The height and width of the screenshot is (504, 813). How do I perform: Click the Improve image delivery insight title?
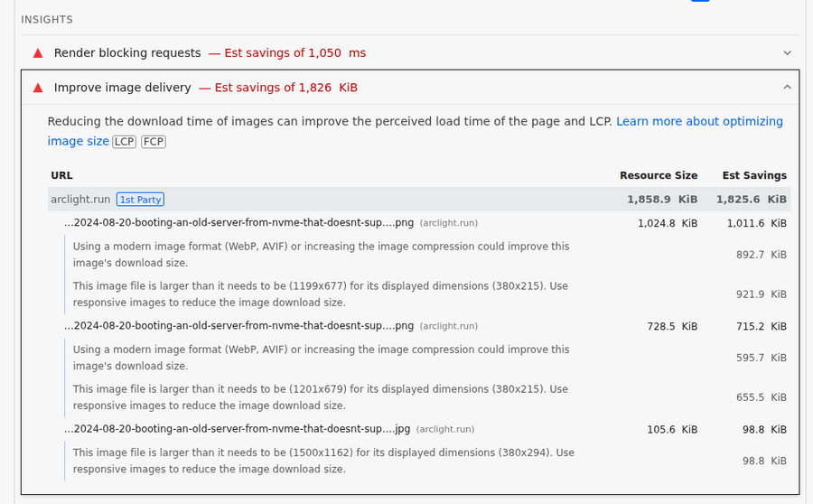point(123,88)
